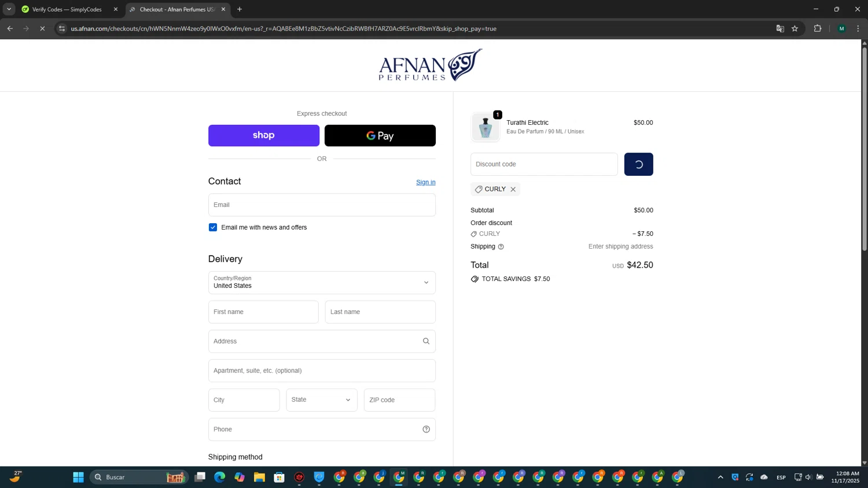
Task: Open a new browser tab
Action: (x=240, y=9)
